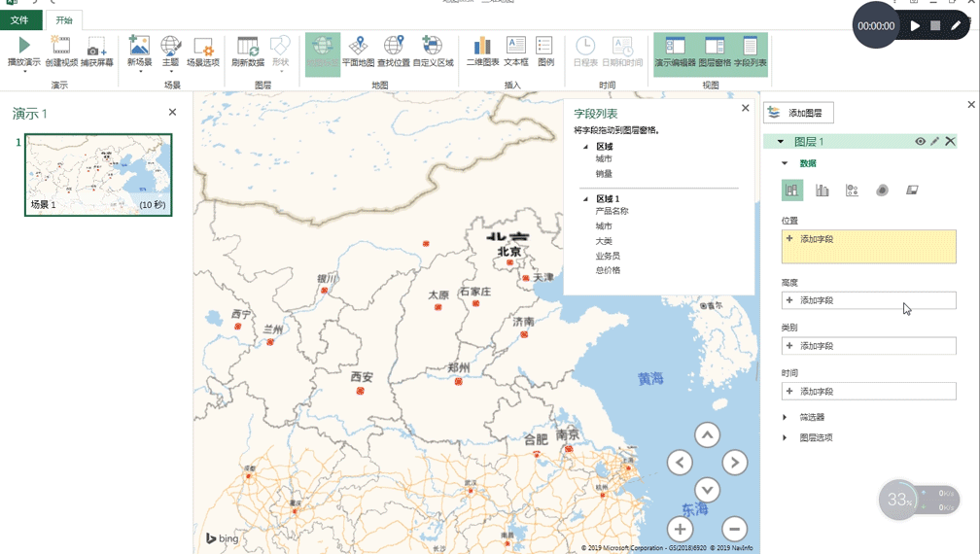
Task: Add field to 高度 (Height) box
Action: pyautogui.click(x=869, y=300)
